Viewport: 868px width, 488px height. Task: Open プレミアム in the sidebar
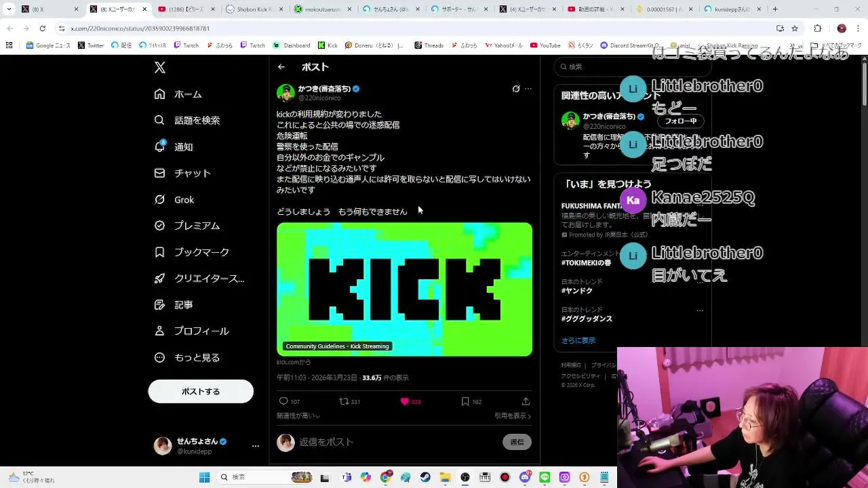[x=187, y=226]
